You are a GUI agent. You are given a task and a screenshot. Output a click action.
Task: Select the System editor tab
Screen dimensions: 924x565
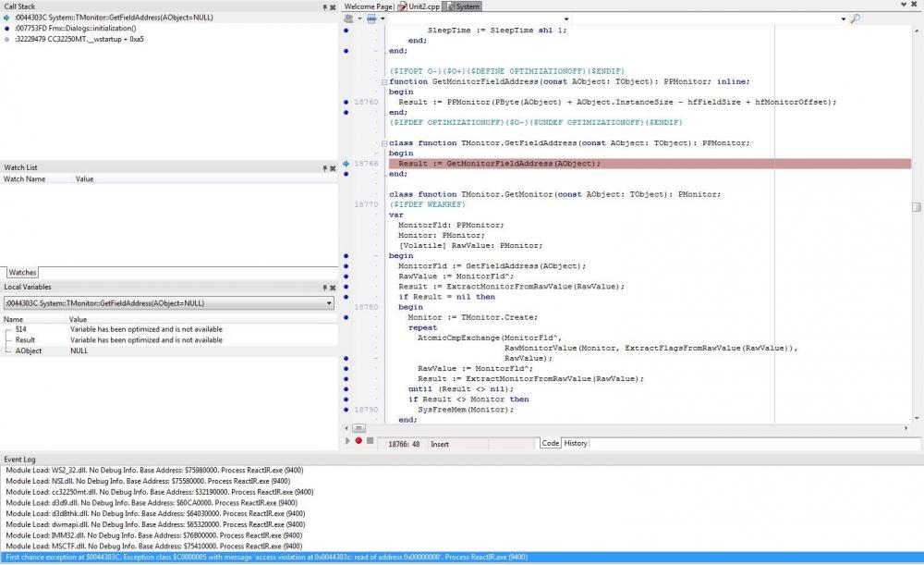463,6
